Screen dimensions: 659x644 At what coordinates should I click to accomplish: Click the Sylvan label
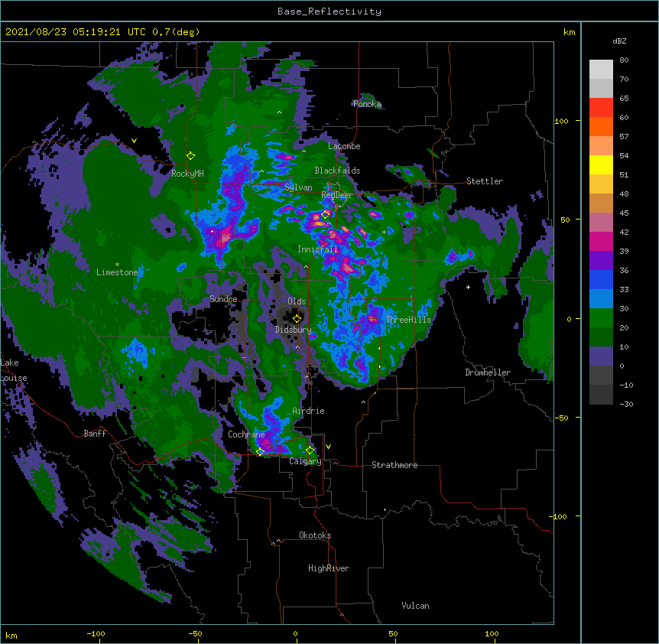[298, 187]
